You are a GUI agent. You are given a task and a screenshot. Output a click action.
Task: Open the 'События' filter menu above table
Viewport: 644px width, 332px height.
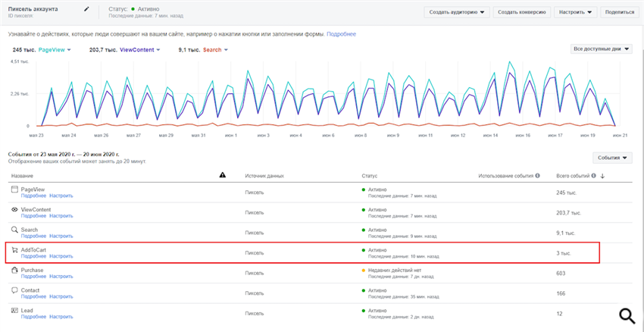coord(613,158)
